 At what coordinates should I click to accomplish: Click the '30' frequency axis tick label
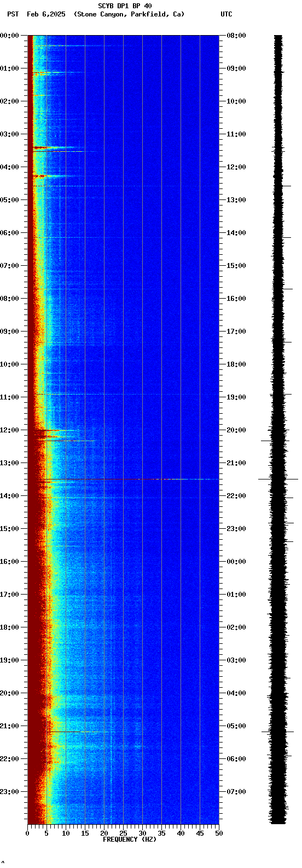click(x=142, y=833)
